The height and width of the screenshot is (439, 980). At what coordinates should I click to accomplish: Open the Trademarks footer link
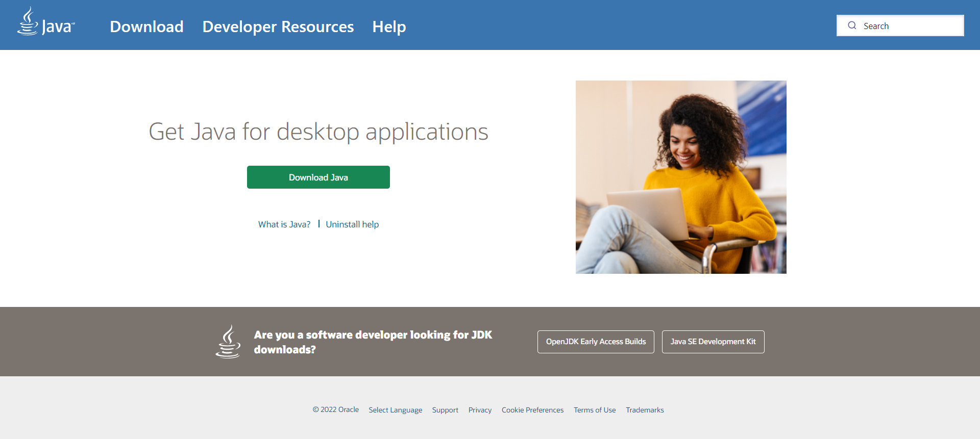[x=645, y=410]
